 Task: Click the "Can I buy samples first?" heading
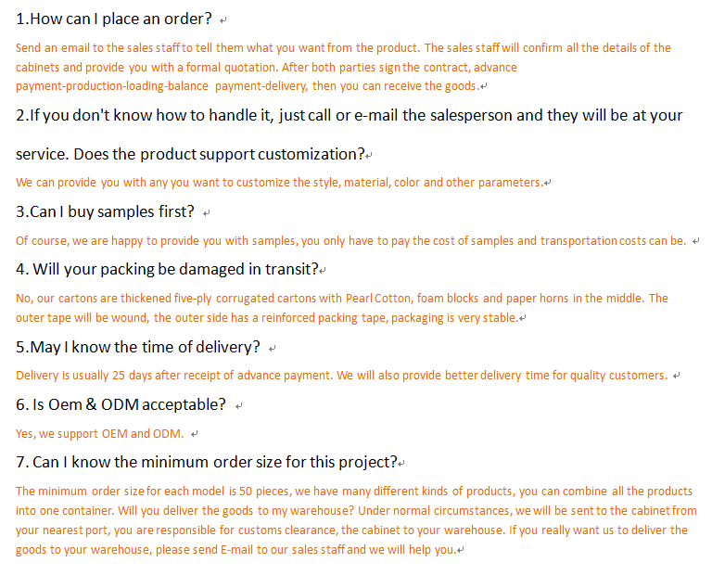pos(106,211)
